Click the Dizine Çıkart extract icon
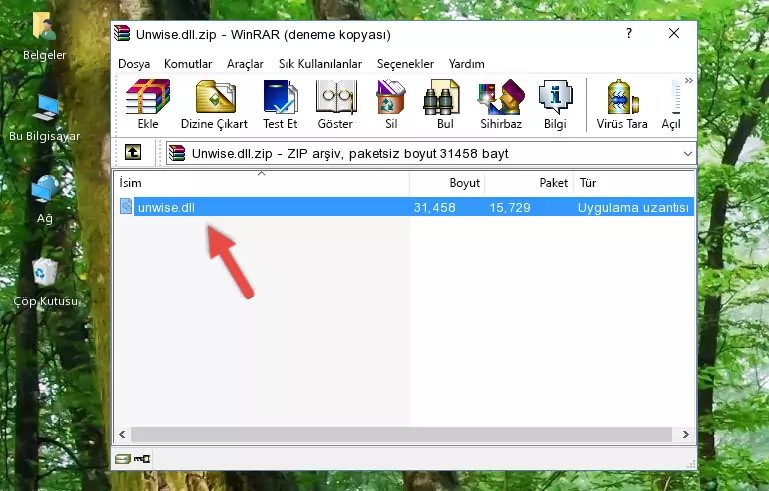Image resolution: width=769 pixels, height=491 pixels. coord(214,104)
